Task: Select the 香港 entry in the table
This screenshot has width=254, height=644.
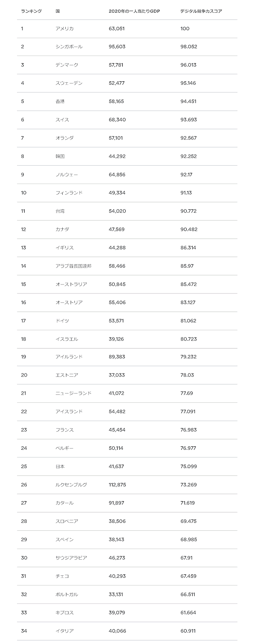Action: pos(60,101)
